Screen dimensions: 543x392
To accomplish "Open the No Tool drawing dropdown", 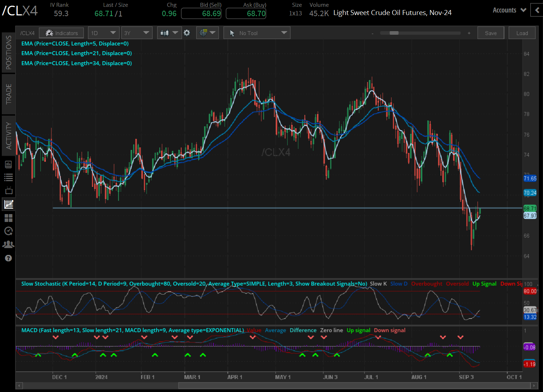I will [257, 33].
